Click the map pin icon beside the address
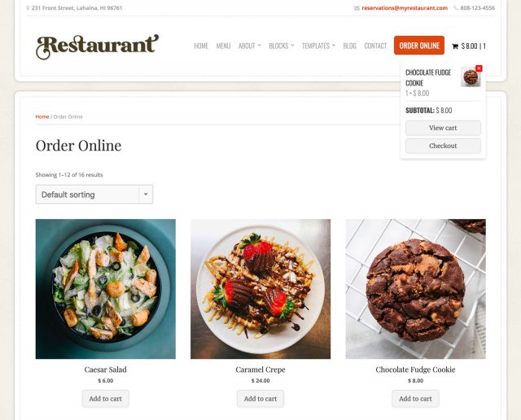The image size is (521, 420). pyautogui.click(x=28, y=8)
